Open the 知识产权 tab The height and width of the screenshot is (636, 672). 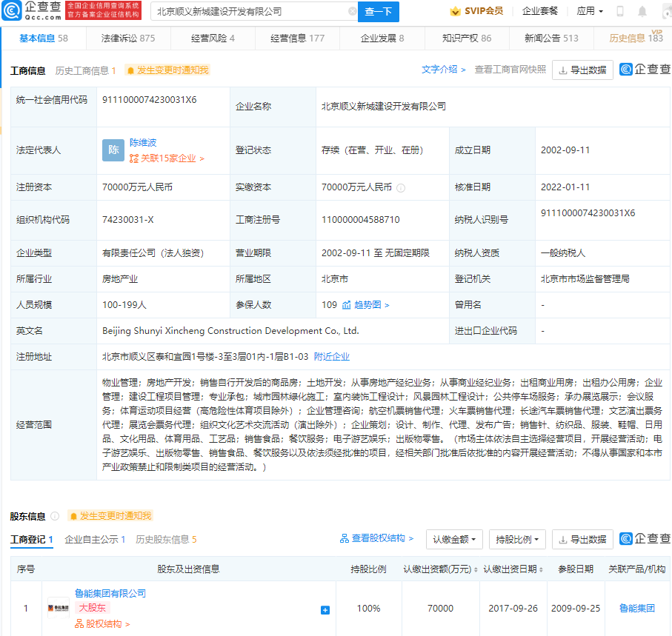466,38
